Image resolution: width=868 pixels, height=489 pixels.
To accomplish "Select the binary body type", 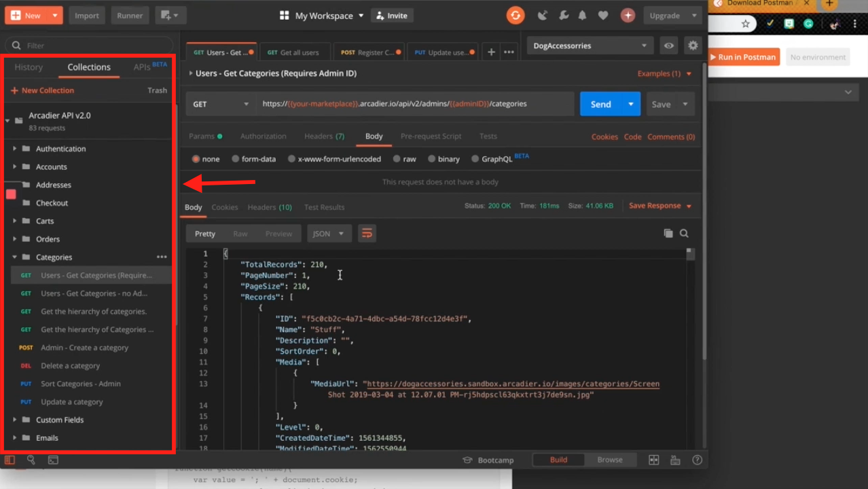I will [x=444, y=159].
